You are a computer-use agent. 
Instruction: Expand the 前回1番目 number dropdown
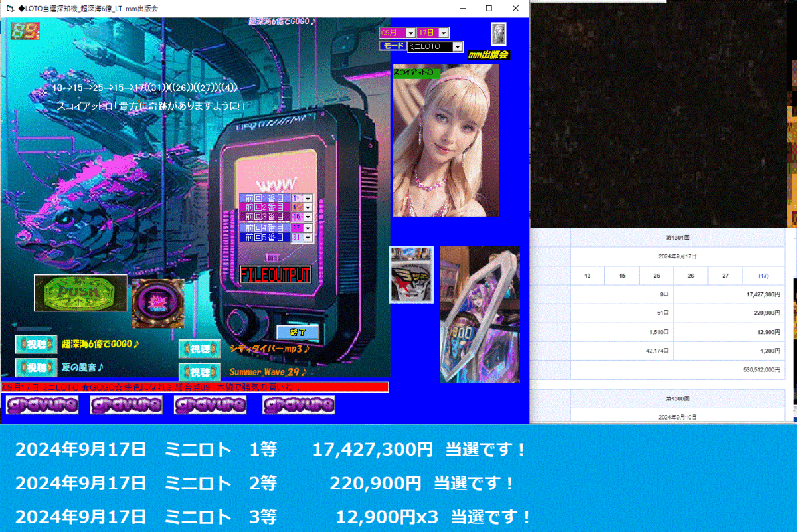coord(309,199)
